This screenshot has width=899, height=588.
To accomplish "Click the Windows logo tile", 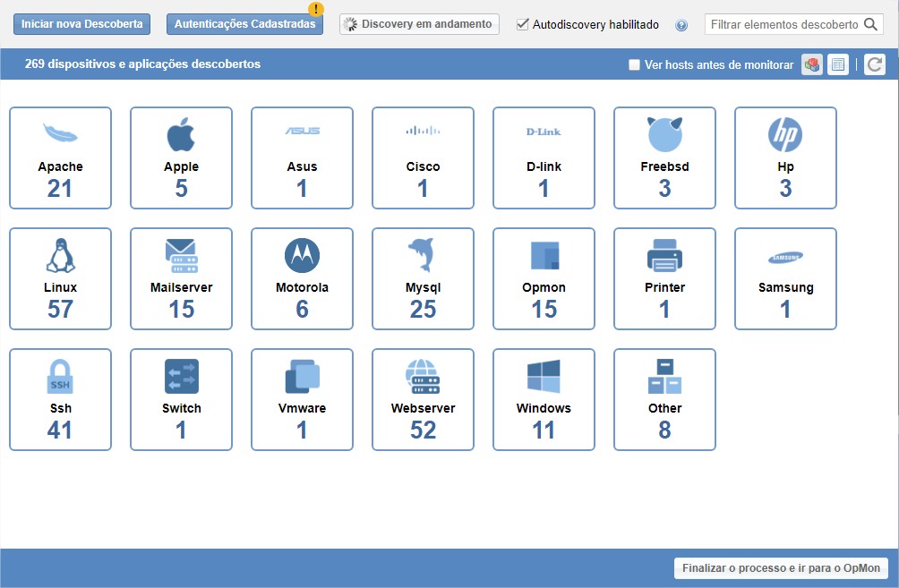I will tap(544, 399).
